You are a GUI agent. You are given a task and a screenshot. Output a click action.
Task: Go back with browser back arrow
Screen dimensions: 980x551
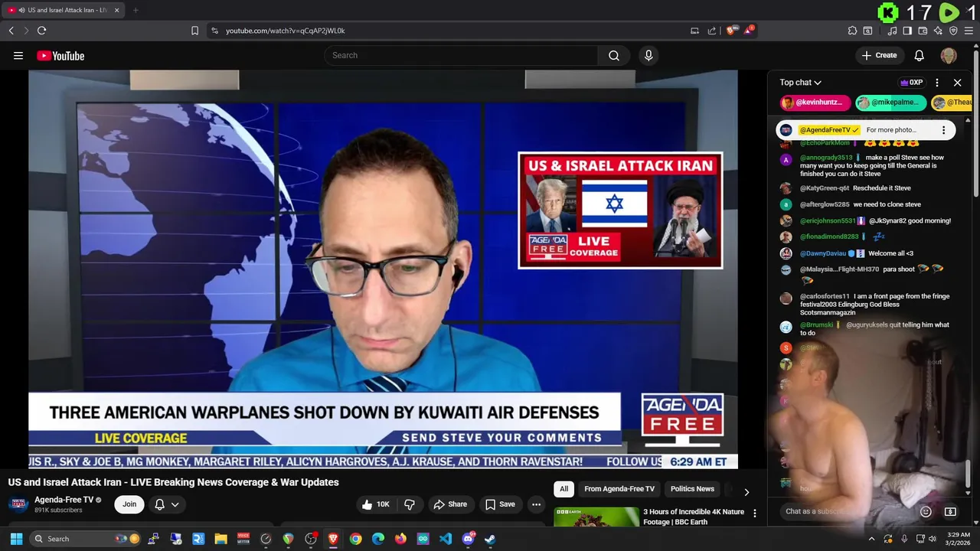[x=11, y=31]
